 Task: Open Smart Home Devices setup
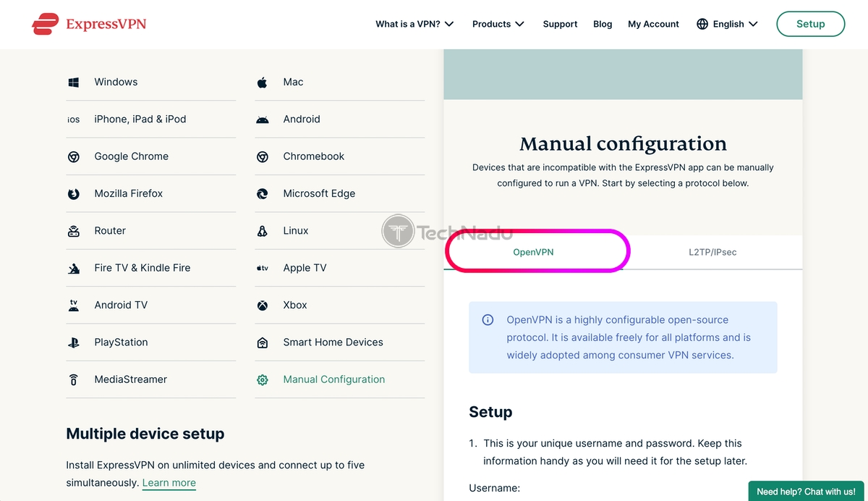click(x=339, y=342)
